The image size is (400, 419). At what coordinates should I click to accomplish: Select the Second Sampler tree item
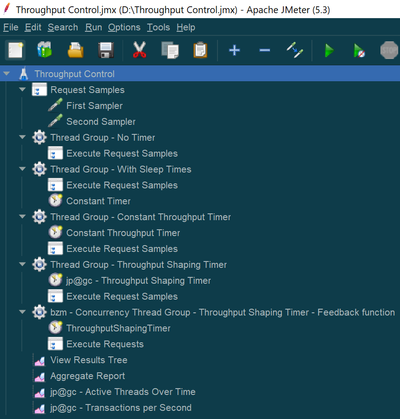(101, 122)
